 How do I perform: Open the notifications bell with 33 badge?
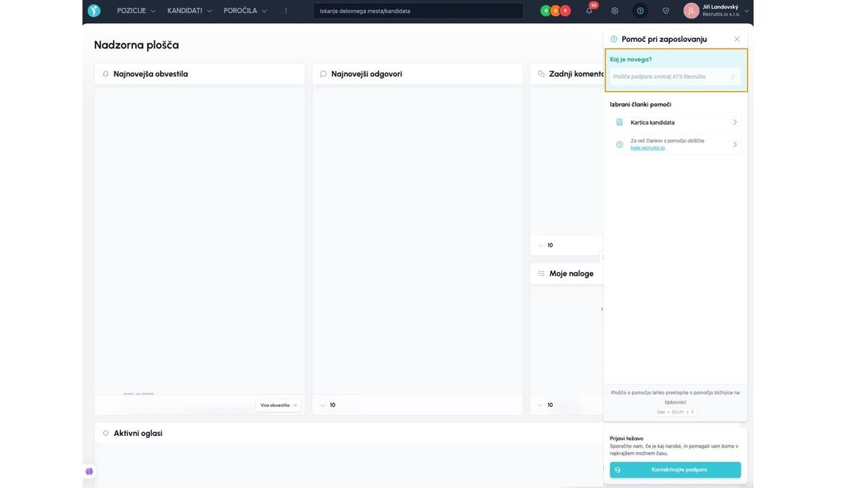[590, 11]
